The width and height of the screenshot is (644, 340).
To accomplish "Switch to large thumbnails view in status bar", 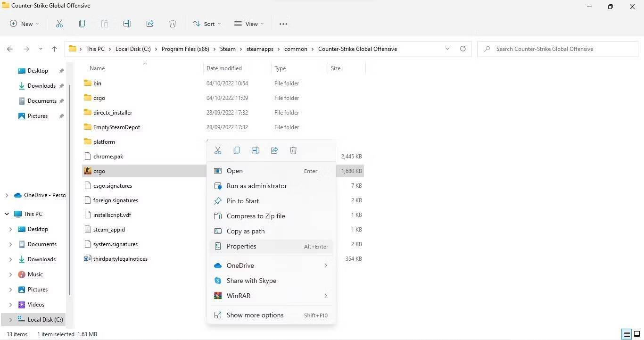I will 637,334.
